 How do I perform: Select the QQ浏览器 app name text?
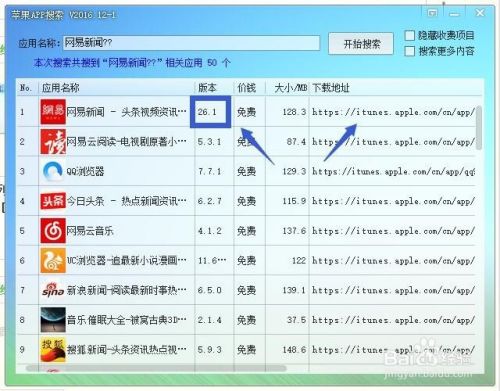pyautogui.click(x=85, y=171)
